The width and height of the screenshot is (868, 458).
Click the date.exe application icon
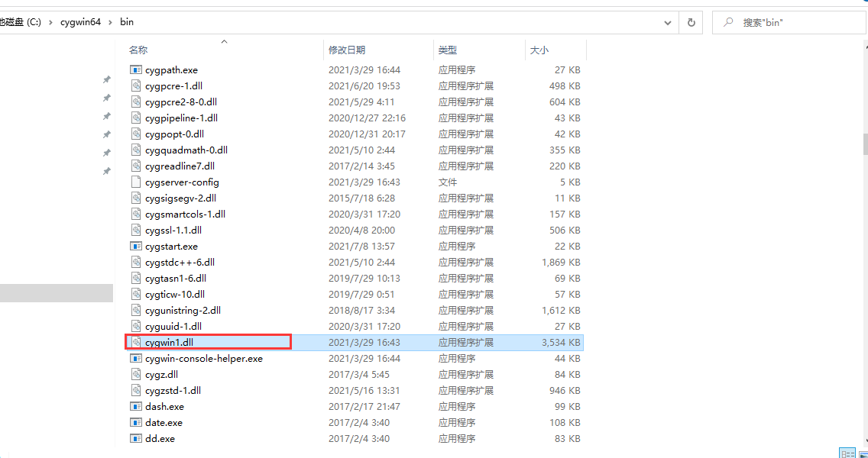tap(136, 423)
